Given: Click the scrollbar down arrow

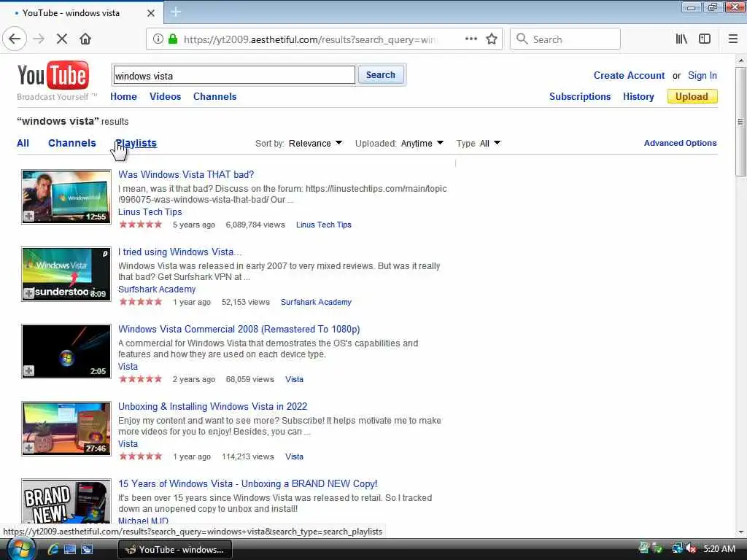Looking at the screenshot, I should coord(740,532).
